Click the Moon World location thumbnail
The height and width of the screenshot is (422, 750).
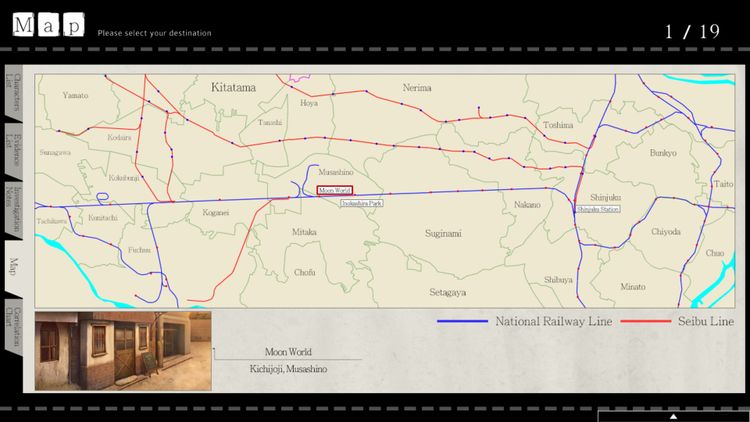pyautogui.click(x=120, y=350)
